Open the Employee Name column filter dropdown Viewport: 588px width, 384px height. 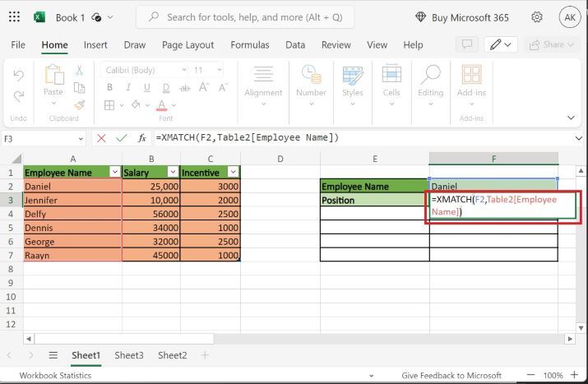coord(114,173)
